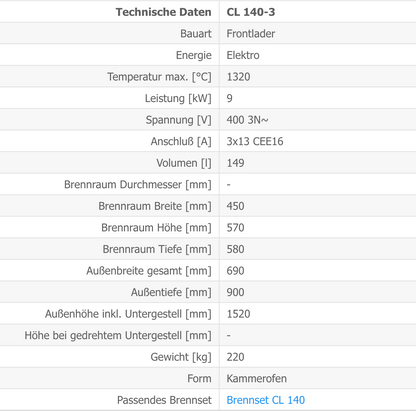The height and width of the screenshot is (411, 416).
Task: Click the Leistung [kW] row label
Action: tap(178, 98)
